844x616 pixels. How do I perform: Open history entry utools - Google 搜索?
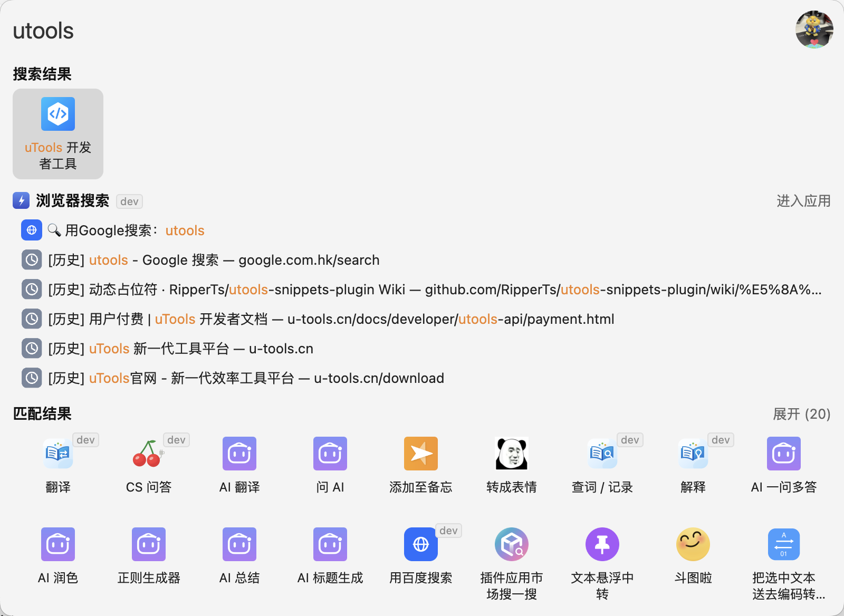[422, 259]
